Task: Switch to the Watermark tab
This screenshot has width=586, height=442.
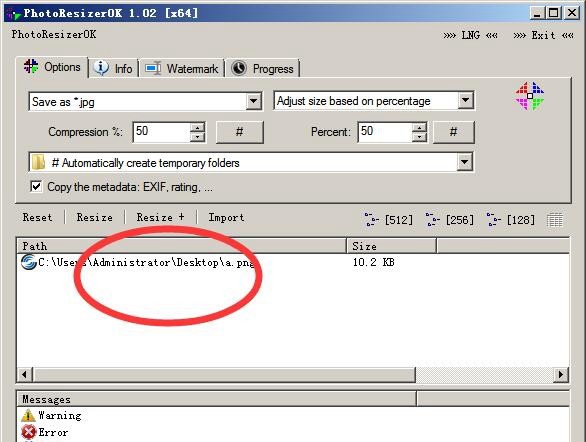Action: click(182, 68)
